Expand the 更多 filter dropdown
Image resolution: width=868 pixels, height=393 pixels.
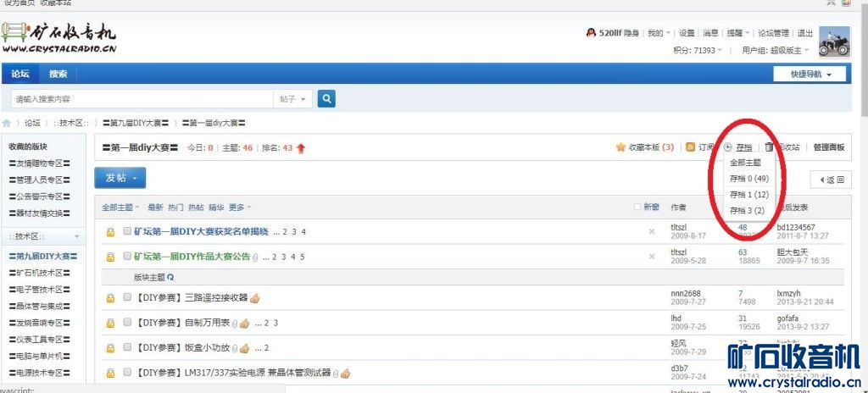(x=240, y=207)
